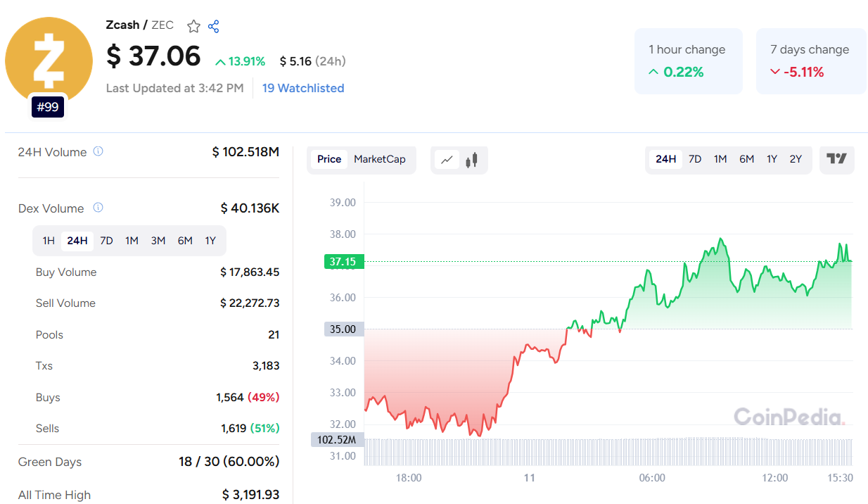
Task: Open the info icon next to 24H Volume
Action: pyautogui.click(x=98, y=151)
